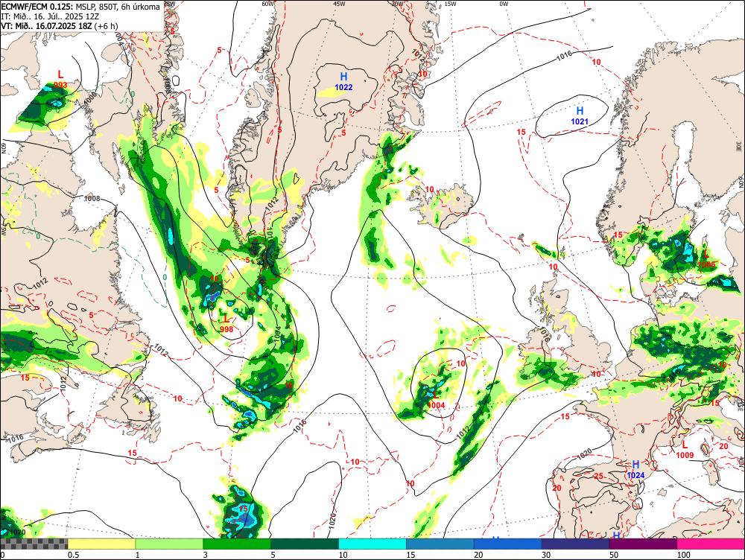Select the L 1009 low near Italy

[685, 450]
